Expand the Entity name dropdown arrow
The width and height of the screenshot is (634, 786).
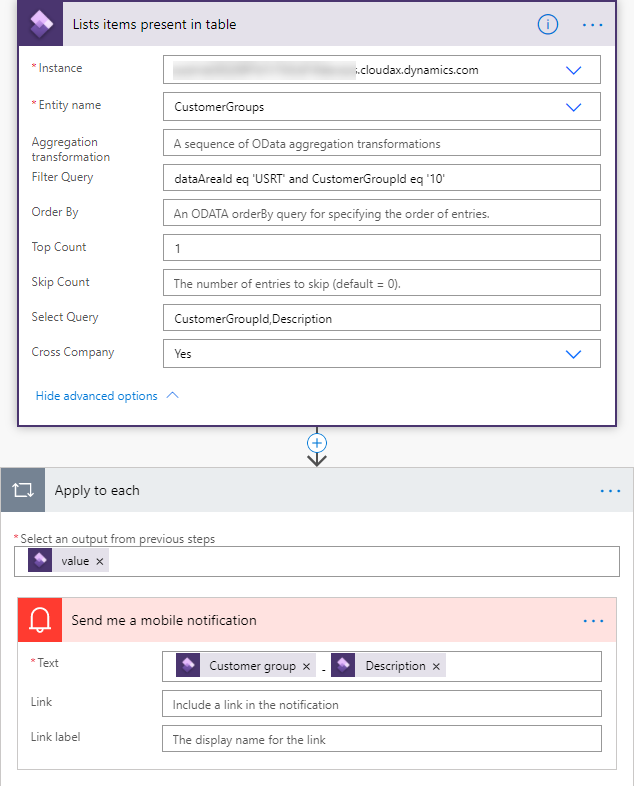coord(573,107)
